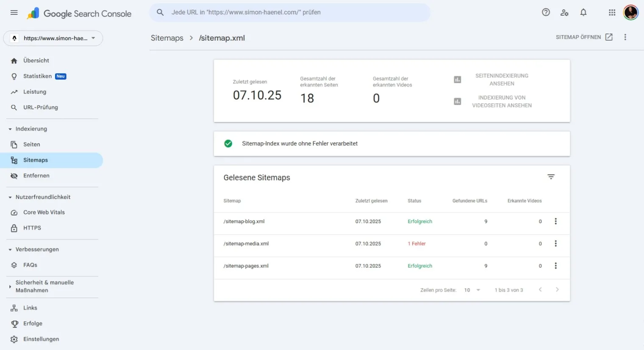The image size is (644, 350).
Task: Expand Sicherheit & manuelle Maßnahmen section
Action: (10, 287)
